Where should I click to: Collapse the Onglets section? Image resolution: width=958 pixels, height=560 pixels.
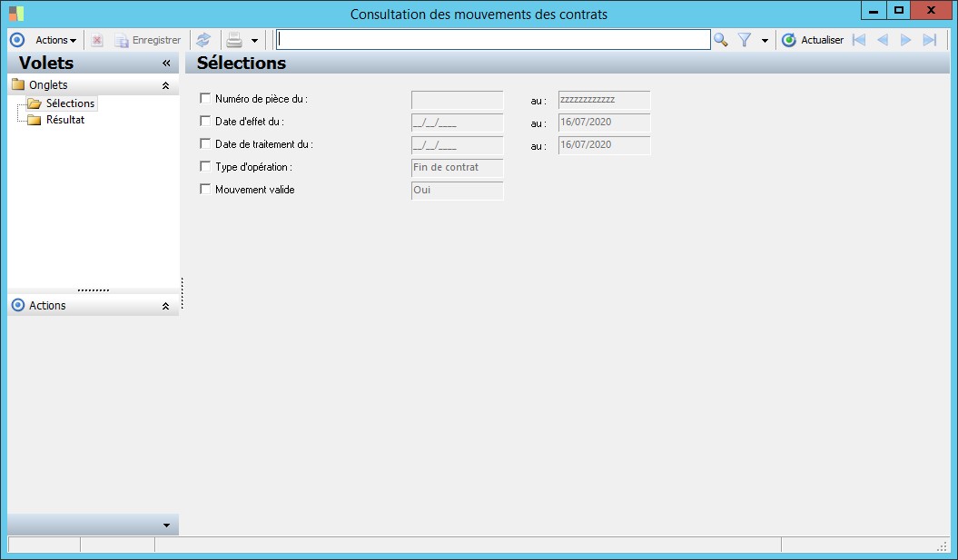165,85
